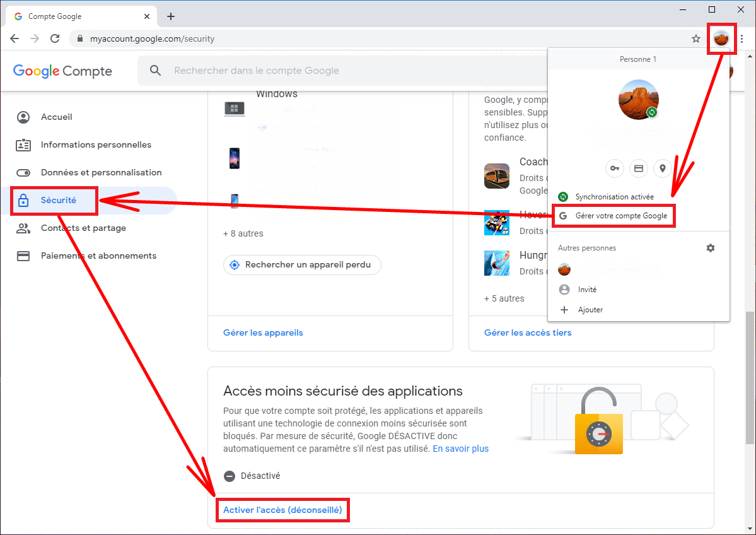Click the plus icon next to Ajouter
Image resolution: width=756 pixels, height=535 pixels.
564,310
